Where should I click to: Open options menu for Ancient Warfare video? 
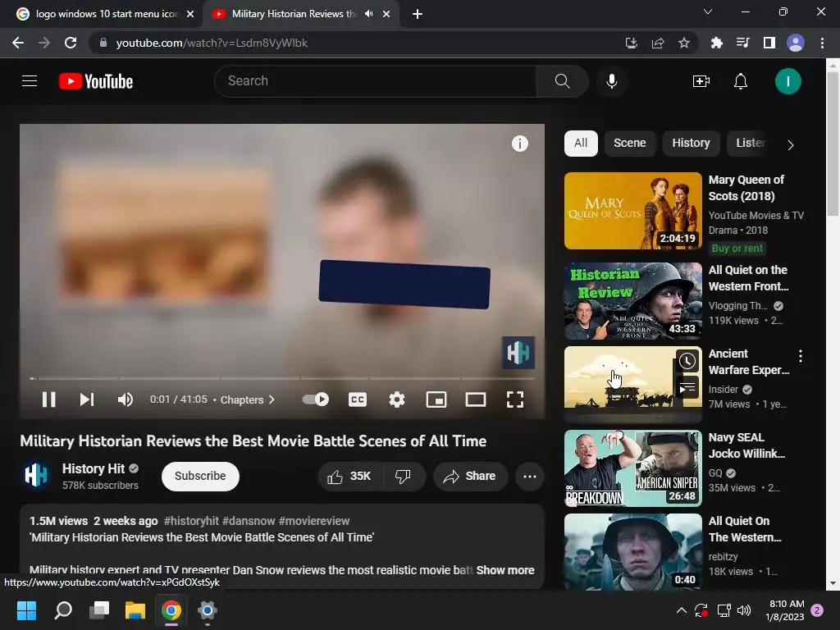(800, 356)
